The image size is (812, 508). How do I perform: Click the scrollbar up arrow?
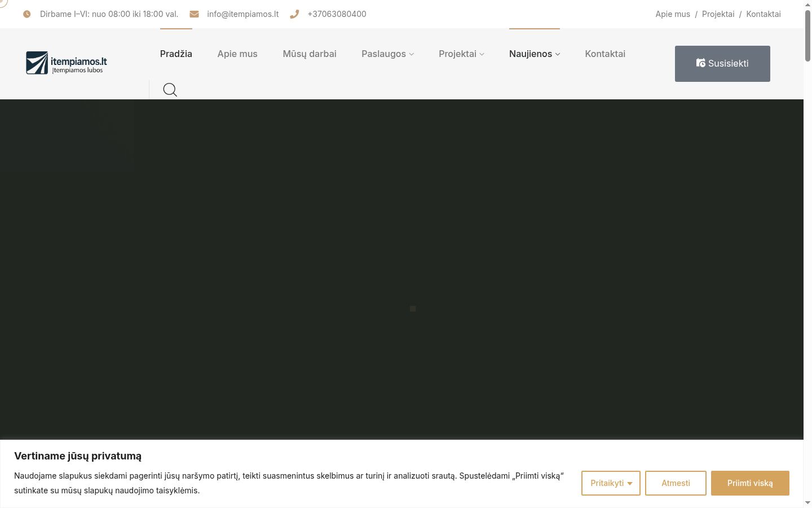[807, 4]
